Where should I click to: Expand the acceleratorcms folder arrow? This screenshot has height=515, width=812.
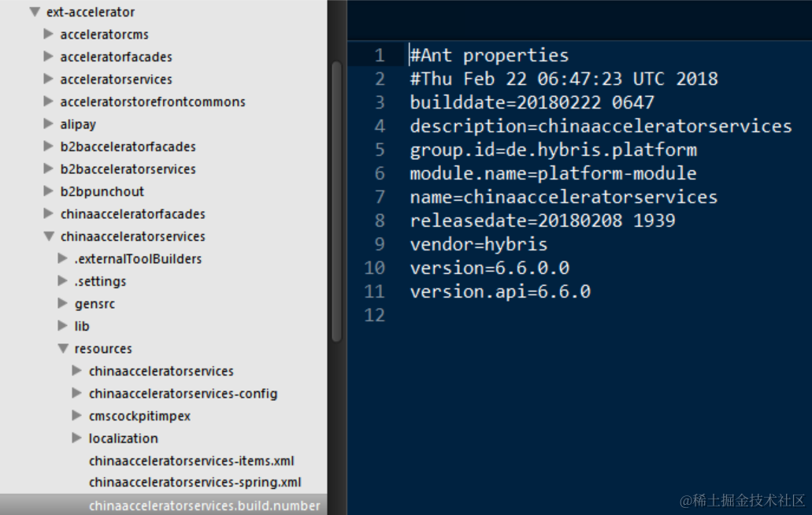tap(48, 34)
